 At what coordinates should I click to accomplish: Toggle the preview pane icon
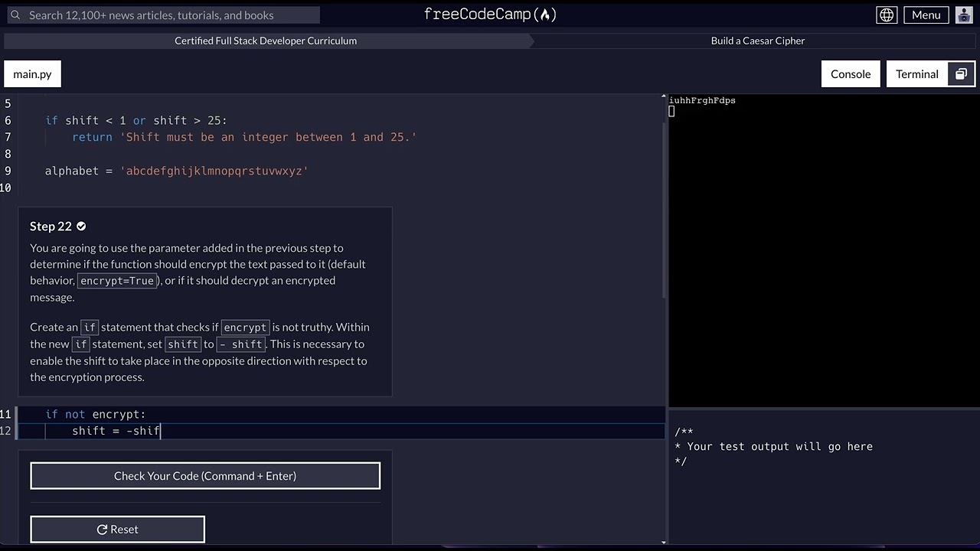point(961,74)
